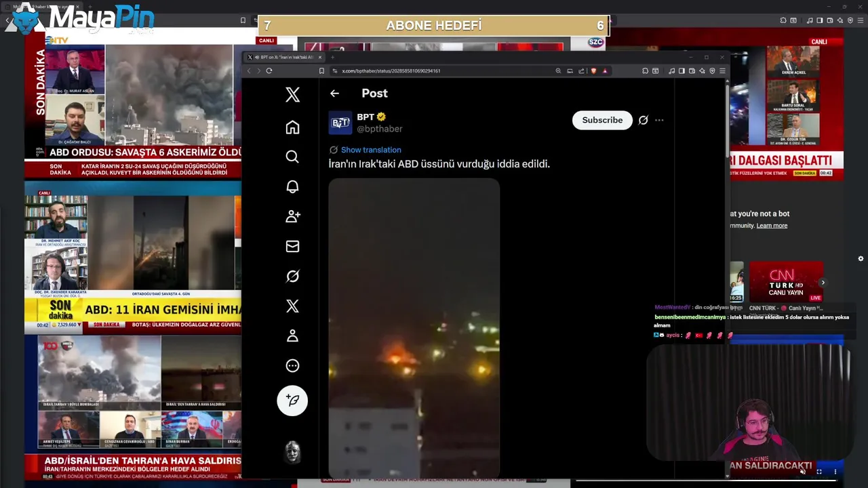Open extensions puzzle icon in front window

coord(645,70)
